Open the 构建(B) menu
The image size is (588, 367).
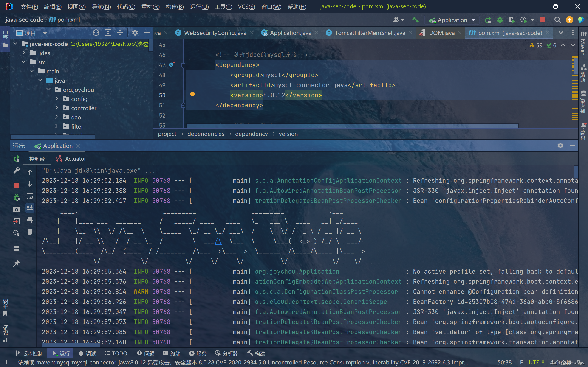(x=174, y=7)
